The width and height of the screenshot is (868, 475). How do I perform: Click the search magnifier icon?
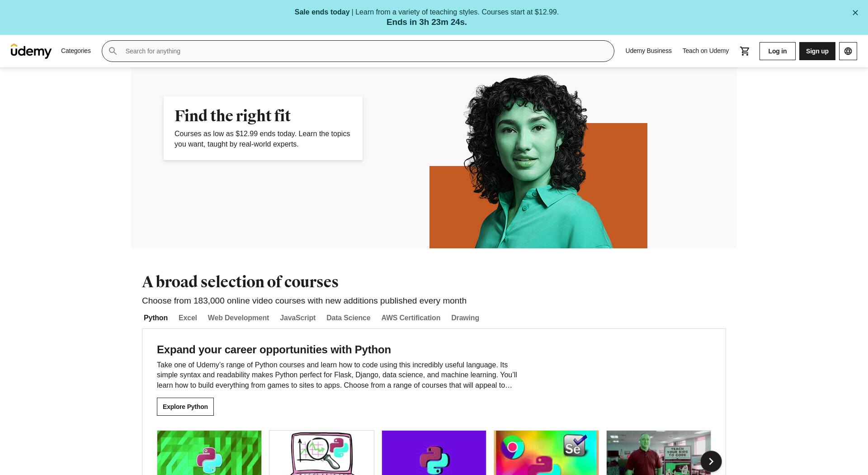pos(113,51)
